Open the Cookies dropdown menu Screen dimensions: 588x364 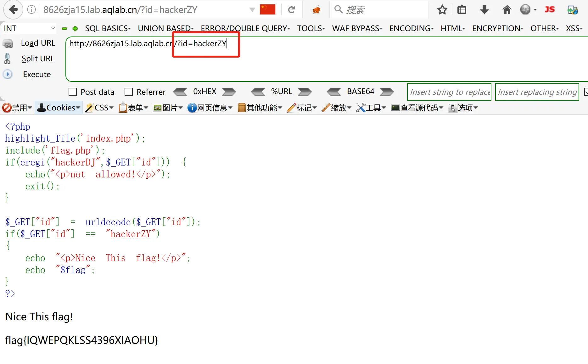click(59, 108)
